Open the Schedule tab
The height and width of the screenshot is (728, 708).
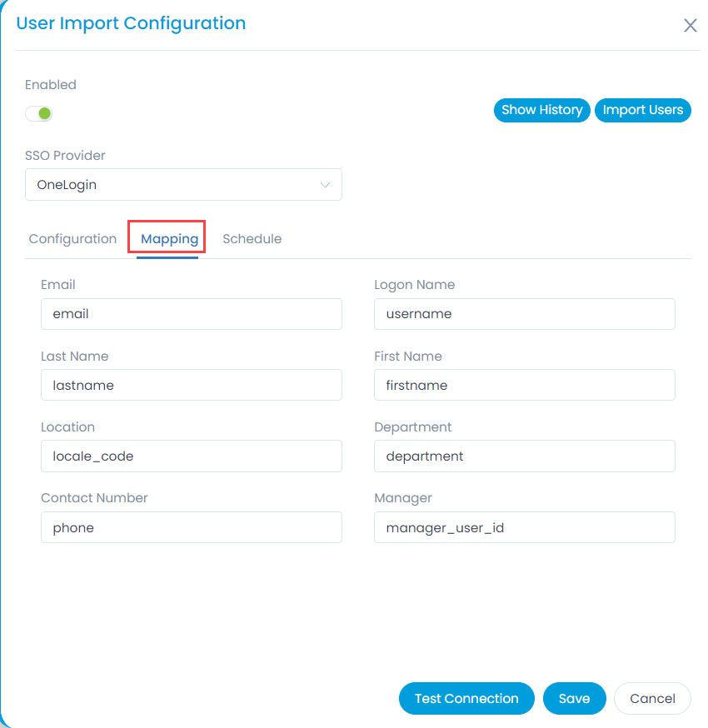pos(252,239)
